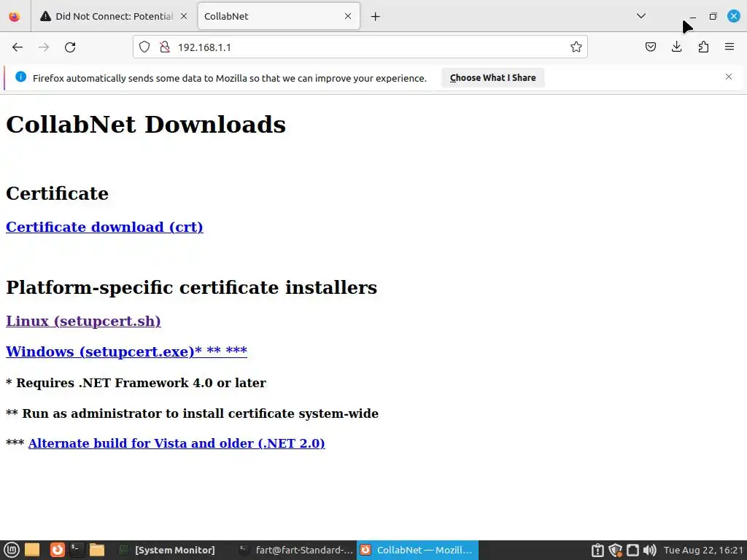Click the address bar URL field
Screen dimensions: 747x560
pos(362,47)
